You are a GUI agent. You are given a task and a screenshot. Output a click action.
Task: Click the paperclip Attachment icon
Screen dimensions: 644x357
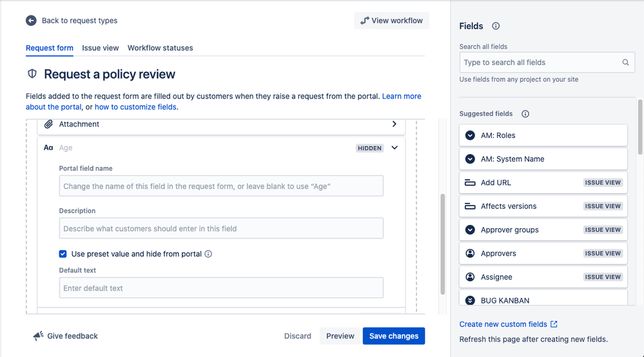[48, 124]
